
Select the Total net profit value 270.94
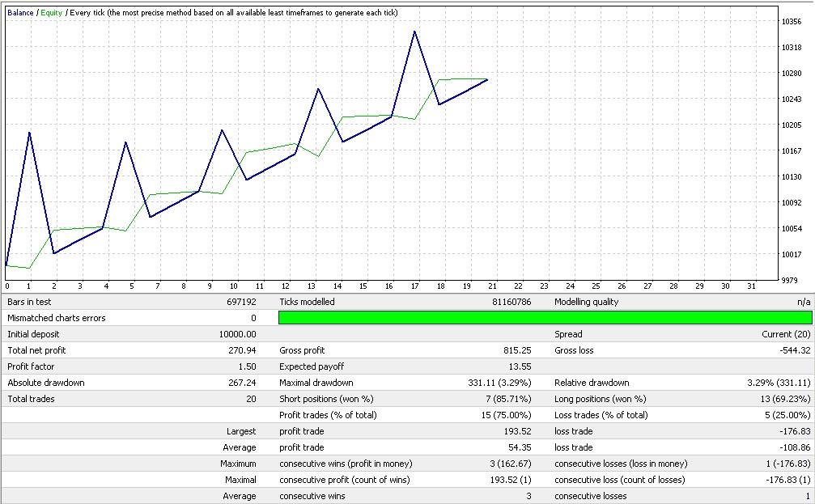242,350
